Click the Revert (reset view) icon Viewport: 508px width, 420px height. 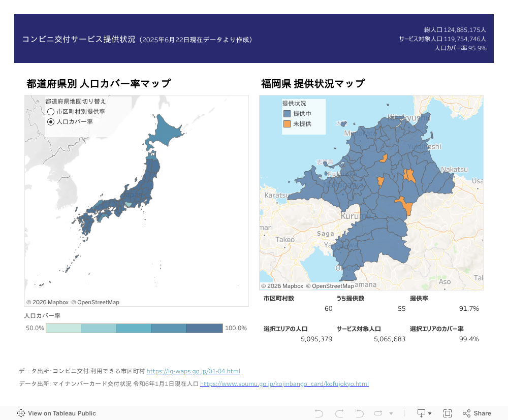point(359,413)
